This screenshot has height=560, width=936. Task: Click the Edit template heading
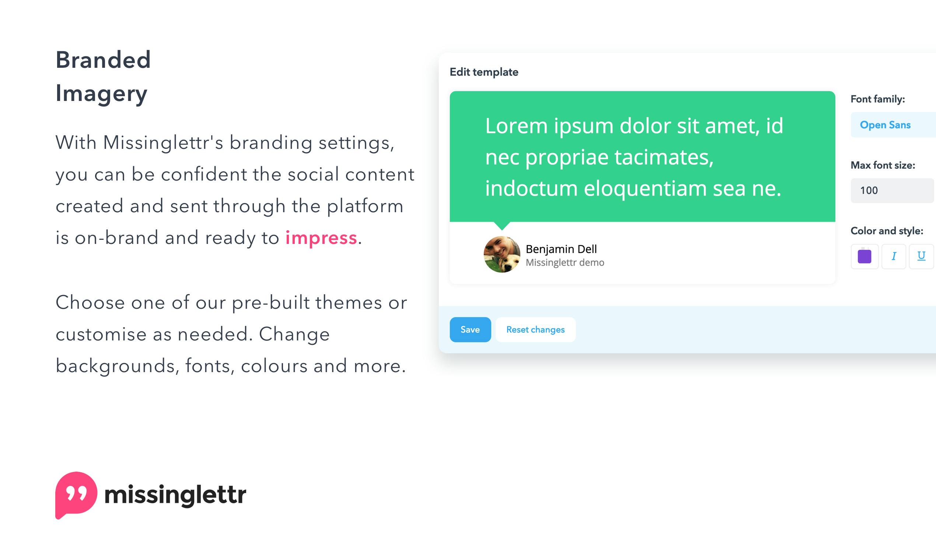[x=484, y=72]
